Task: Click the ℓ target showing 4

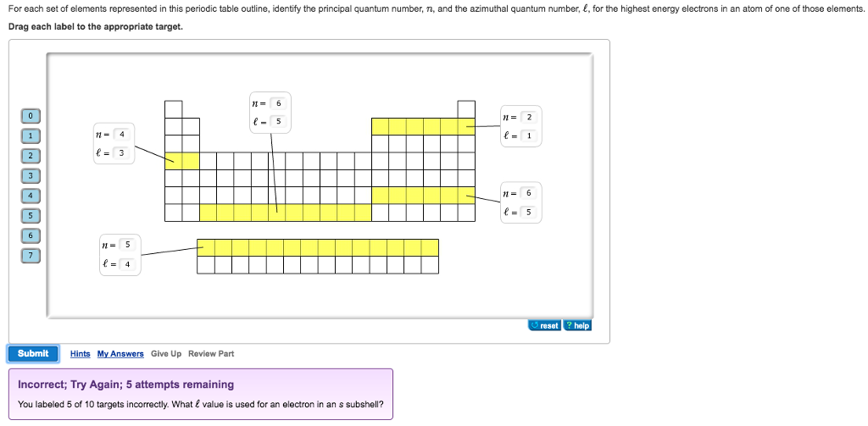Action: click(x=127, y=264)
